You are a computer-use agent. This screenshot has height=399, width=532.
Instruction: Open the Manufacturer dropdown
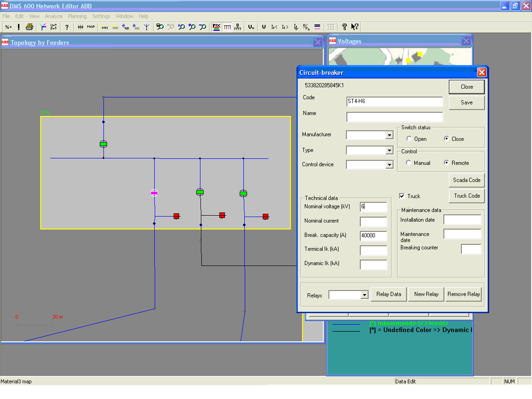tap(389, 135)
